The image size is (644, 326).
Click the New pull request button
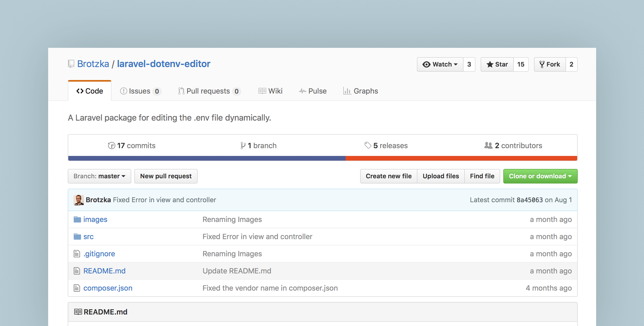pos(166,176)
